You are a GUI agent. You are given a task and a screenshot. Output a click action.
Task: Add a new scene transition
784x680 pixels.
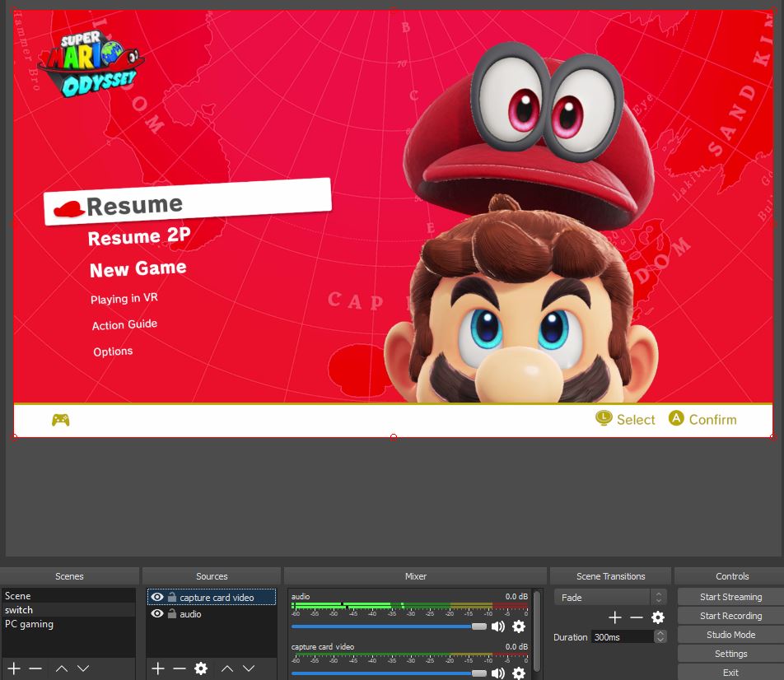tap(614, 617)
